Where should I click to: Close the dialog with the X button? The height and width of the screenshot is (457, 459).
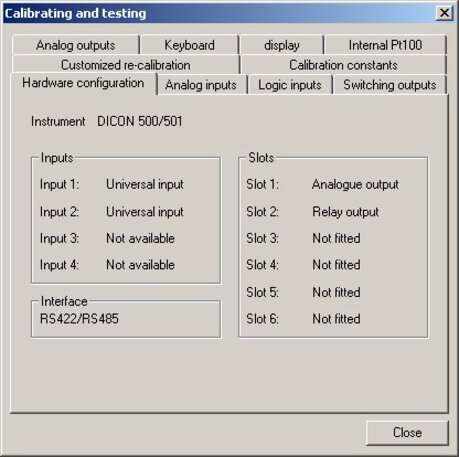click(444, 13)
